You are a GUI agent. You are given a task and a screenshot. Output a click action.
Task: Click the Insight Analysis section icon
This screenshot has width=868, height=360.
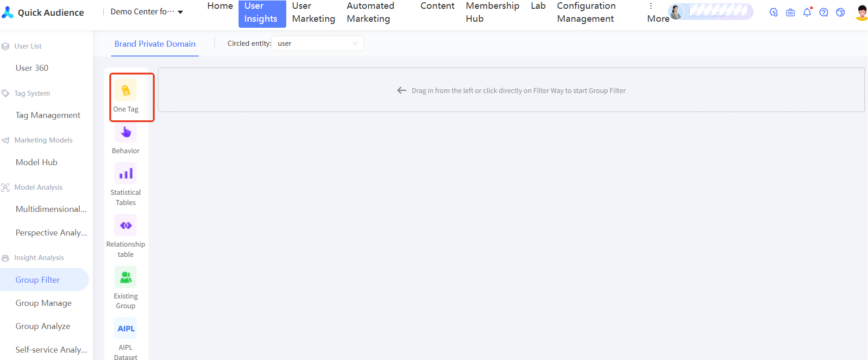pyautogui.click(x=6, y=258)
